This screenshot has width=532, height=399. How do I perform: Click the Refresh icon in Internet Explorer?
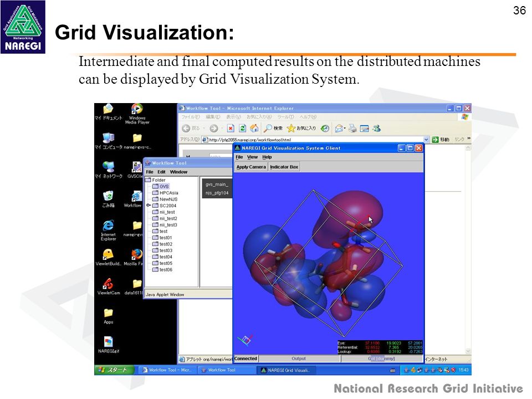[243, 128]
